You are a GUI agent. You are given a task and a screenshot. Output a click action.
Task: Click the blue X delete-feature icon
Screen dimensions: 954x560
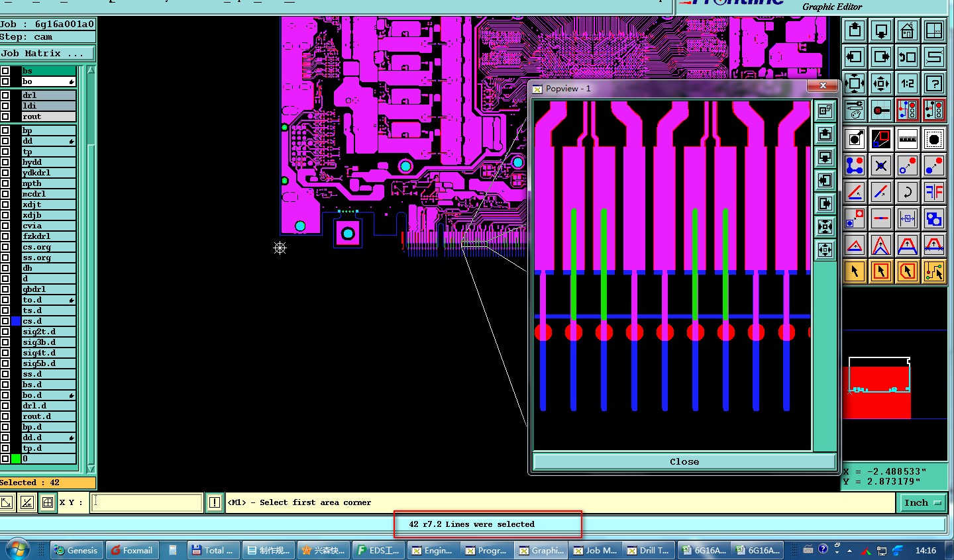point(881,165)
